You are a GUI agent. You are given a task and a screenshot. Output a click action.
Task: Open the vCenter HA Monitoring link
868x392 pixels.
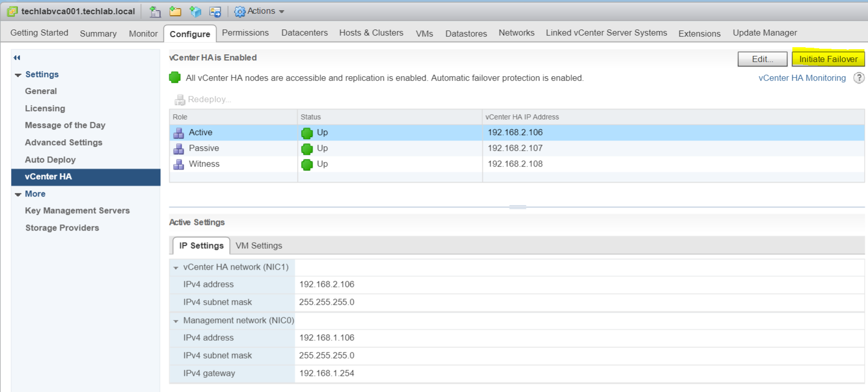coord(802,78)
